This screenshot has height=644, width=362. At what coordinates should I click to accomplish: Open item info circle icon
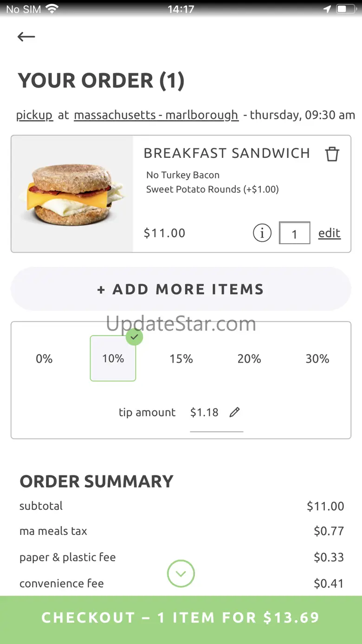262,233
